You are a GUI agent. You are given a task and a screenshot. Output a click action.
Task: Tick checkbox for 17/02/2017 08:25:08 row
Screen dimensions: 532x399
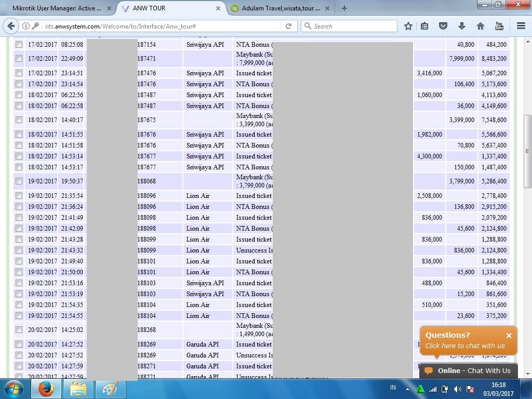coord(19,45)
